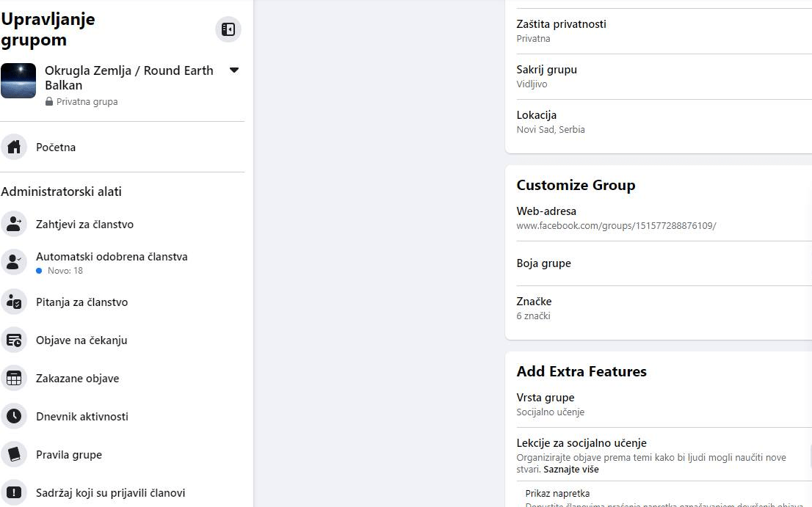Edit the Web-adresa group URL setting
The image size is (812, 507).
pos(615,218)
